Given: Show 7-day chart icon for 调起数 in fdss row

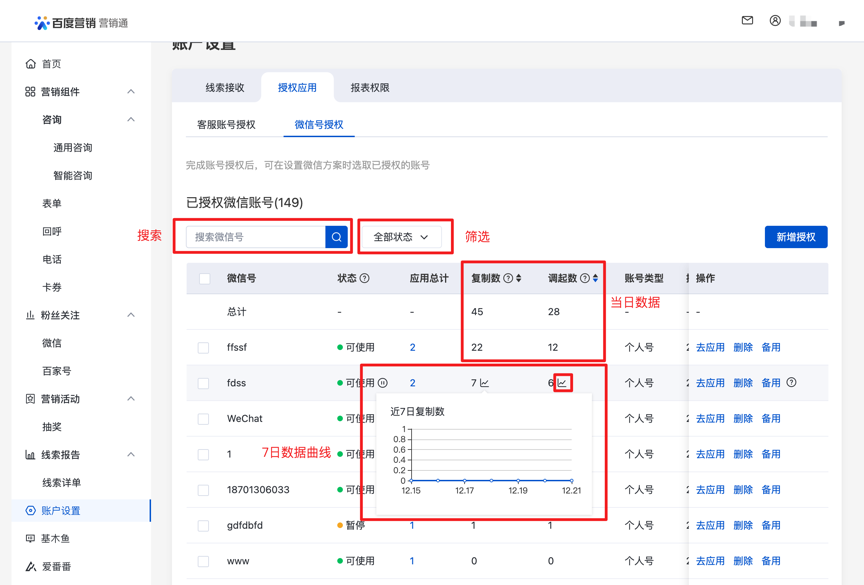Looking at the screenshot, I should (x=562, y=383).
